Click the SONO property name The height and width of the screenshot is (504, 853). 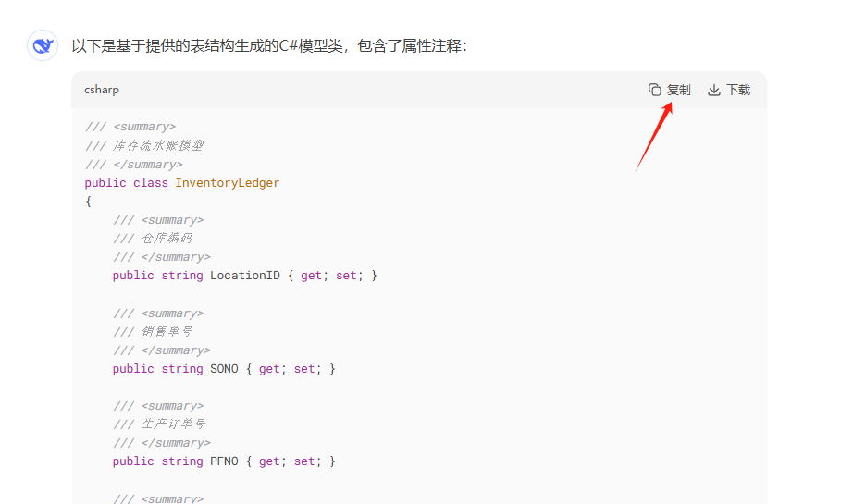coord(224,369)
